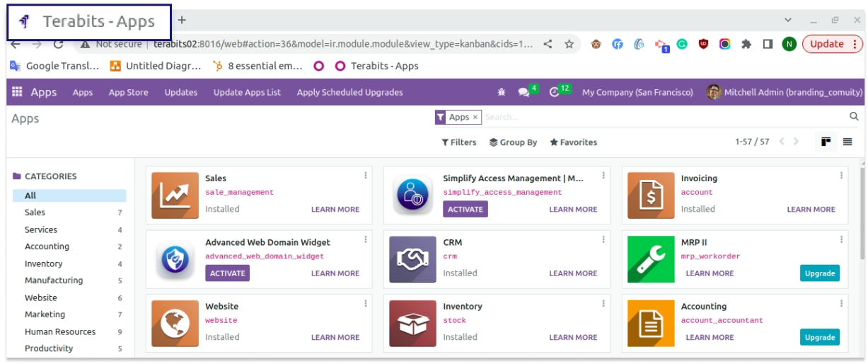Click the MRP II wrench app icon
The height and width of the screenshot is (364, 868).
coord(651,259)
